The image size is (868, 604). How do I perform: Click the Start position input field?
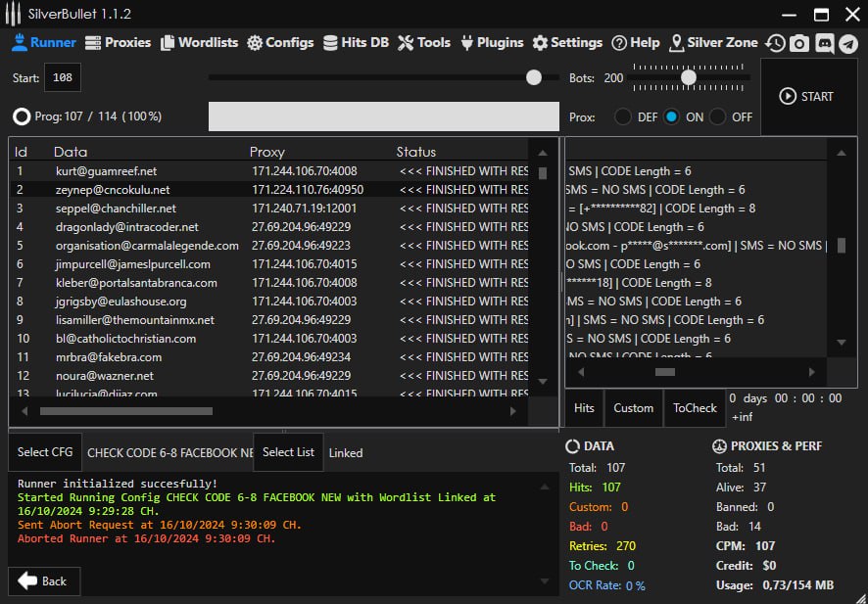pos(63,78)
